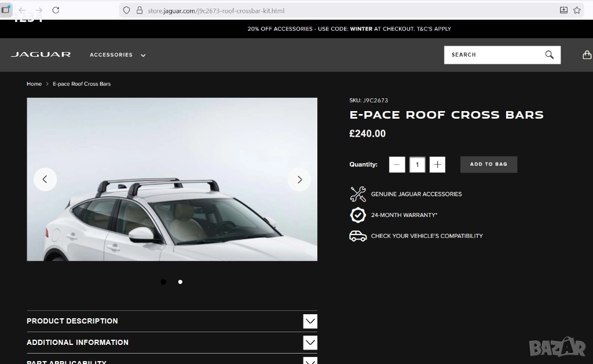This screenshot has width=593, height=364.
Task: Click the padlock site security icon
Action: point(140,10)
